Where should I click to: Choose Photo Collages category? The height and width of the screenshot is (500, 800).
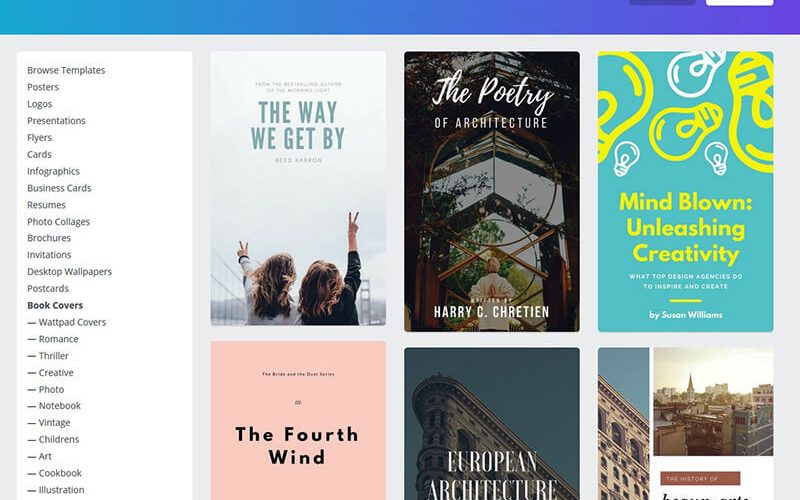coord(58,222)
